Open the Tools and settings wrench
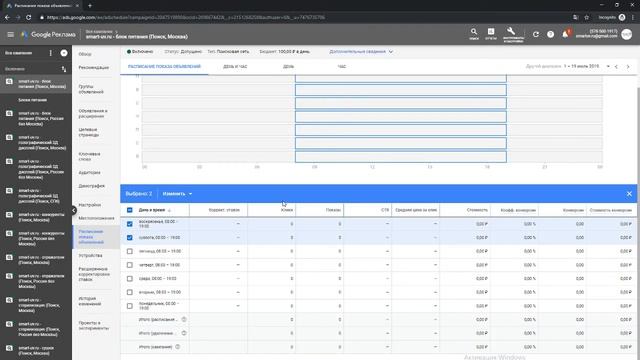640x360 pixels. [x=511, y=34]
